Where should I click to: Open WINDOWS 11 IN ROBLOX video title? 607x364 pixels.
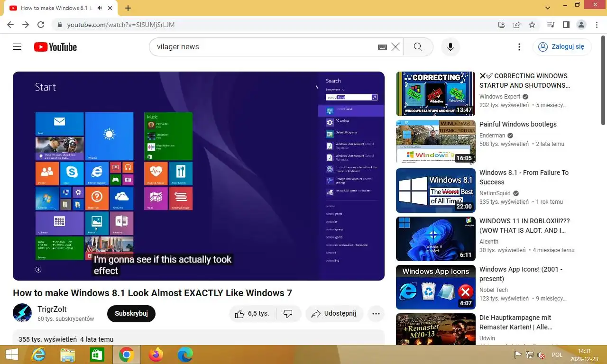(x=524, y=226)
